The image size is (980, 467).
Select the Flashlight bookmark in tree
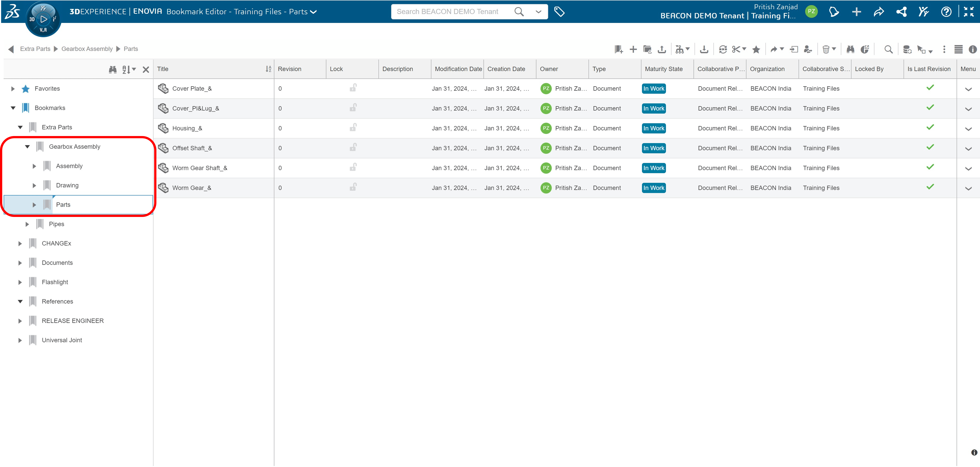pos(55,282)
